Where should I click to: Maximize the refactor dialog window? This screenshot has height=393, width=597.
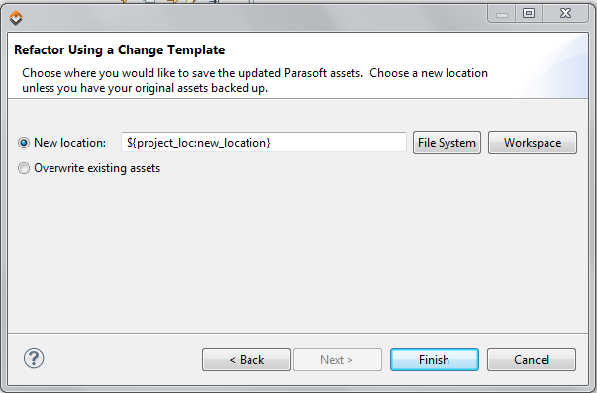[529, 14]
